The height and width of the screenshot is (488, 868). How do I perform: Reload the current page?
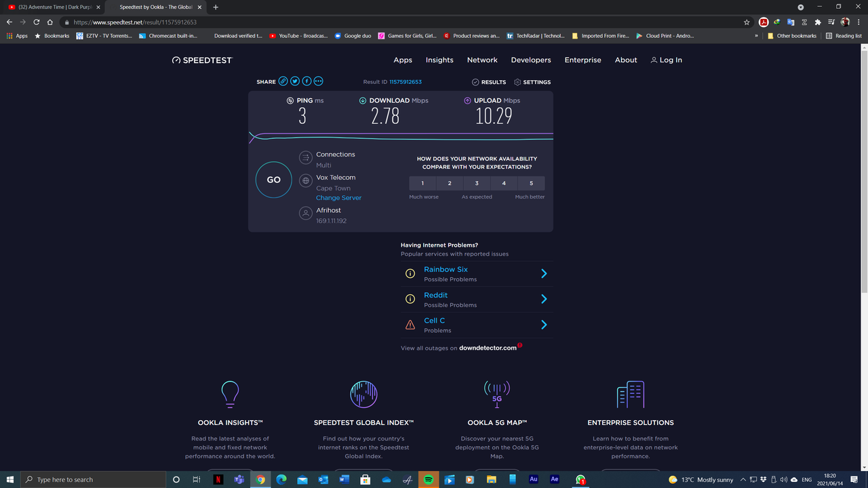click(x=37, y=22)
